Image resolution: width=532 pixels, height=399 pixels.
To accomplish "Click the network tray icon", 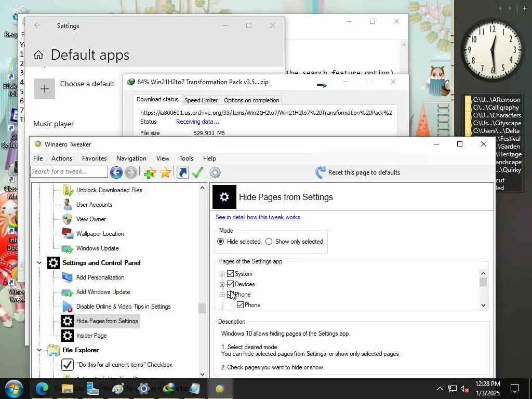I will [x=453, y=389].
